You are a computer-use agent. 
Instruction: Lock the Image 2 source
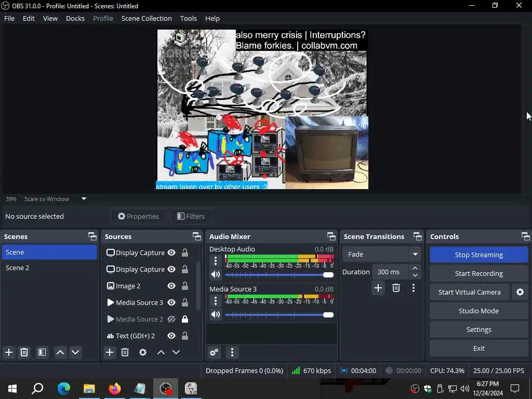(x=185, y=286)
